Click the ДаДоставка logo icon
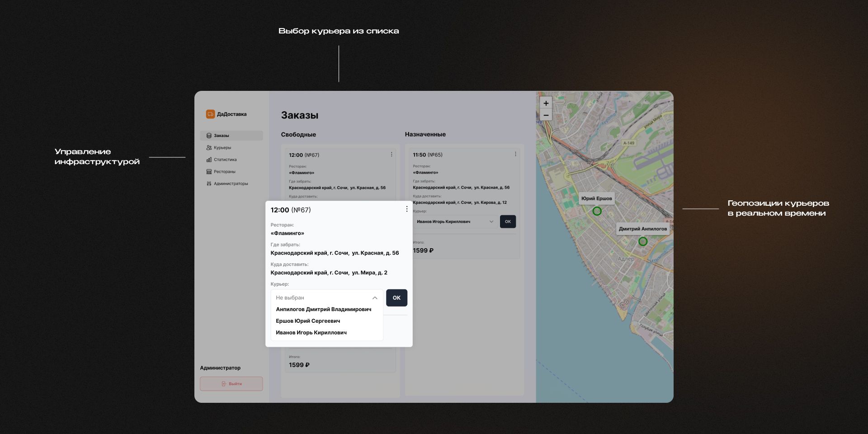 pyautogui.click(x=210, y=114)
